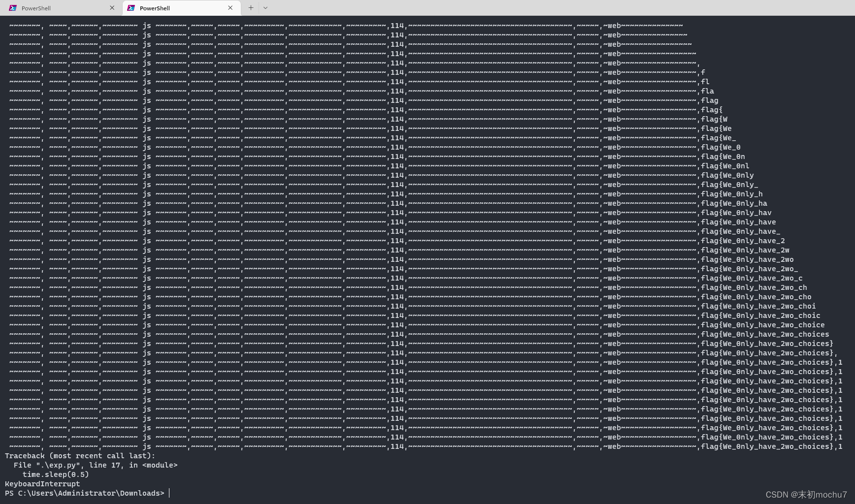Image resolution: width=855 pixels, height=504 pixels.
Task: Click the output line ending with 'fla'
Action: coord(362,91)
